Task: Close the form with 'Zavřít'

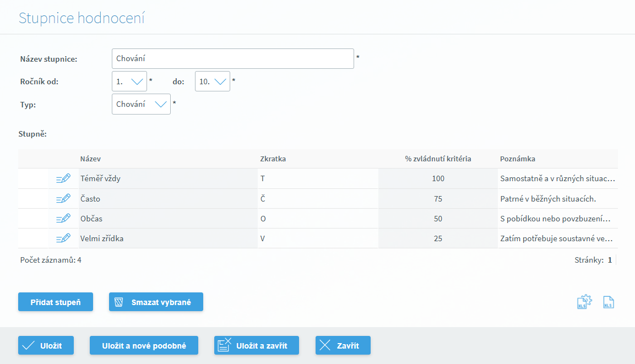Action: pos(343,345)
